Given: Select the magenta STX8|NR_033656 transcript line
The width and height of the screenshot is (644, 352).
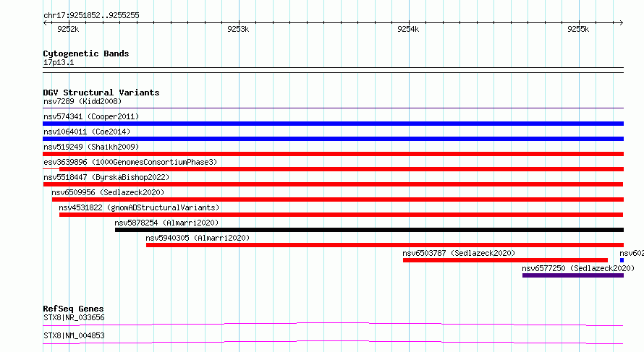Looking at the screenshot, I should 333,325.
